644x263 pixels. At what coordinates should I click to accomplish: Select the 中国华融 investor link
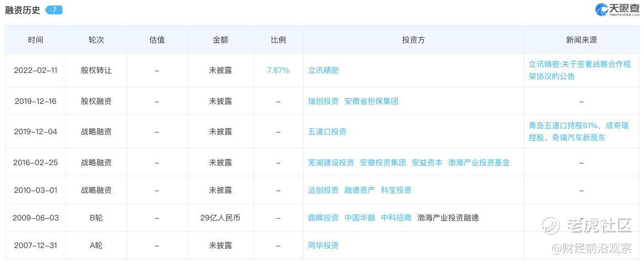click(359, 218)
